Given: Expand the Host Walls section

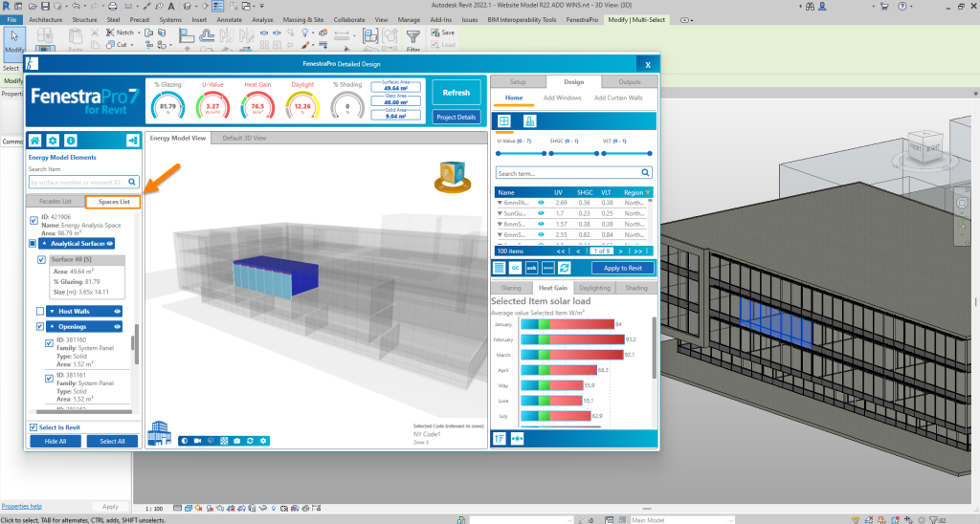Looking at the screenshot, I should [x=52, y=311].
